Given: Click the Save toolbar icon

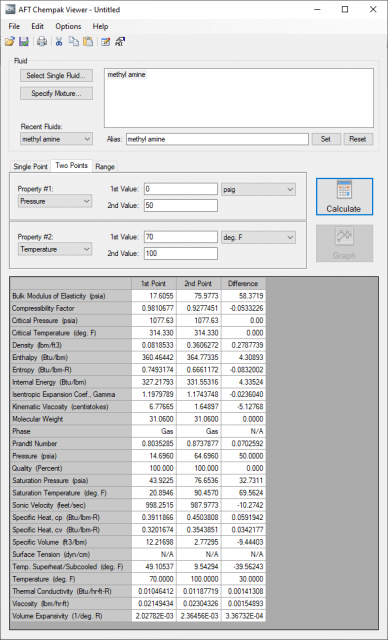Looking at the screenshot, I should [x=24, y=41].
